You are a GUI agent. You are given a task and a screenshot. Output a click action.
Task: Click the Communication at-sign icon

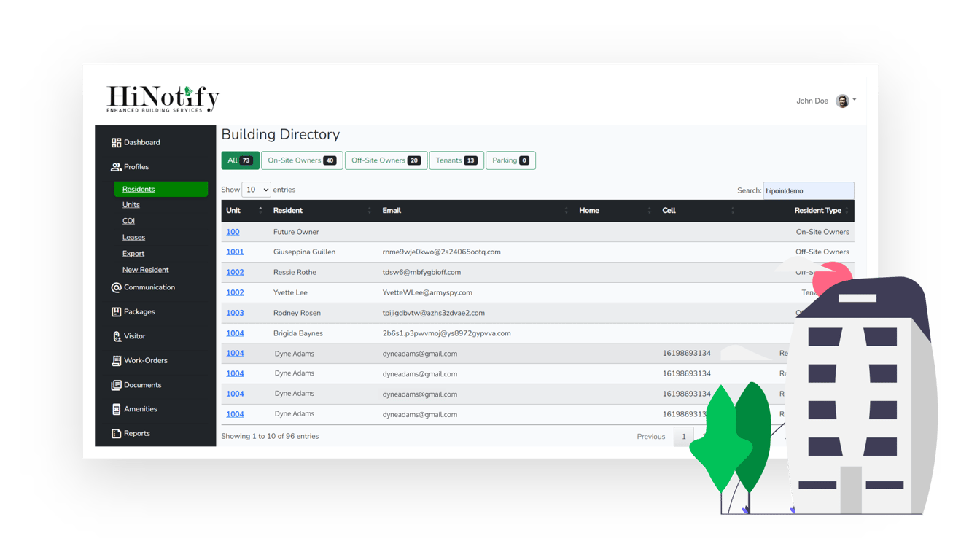(x=116, y=288)
